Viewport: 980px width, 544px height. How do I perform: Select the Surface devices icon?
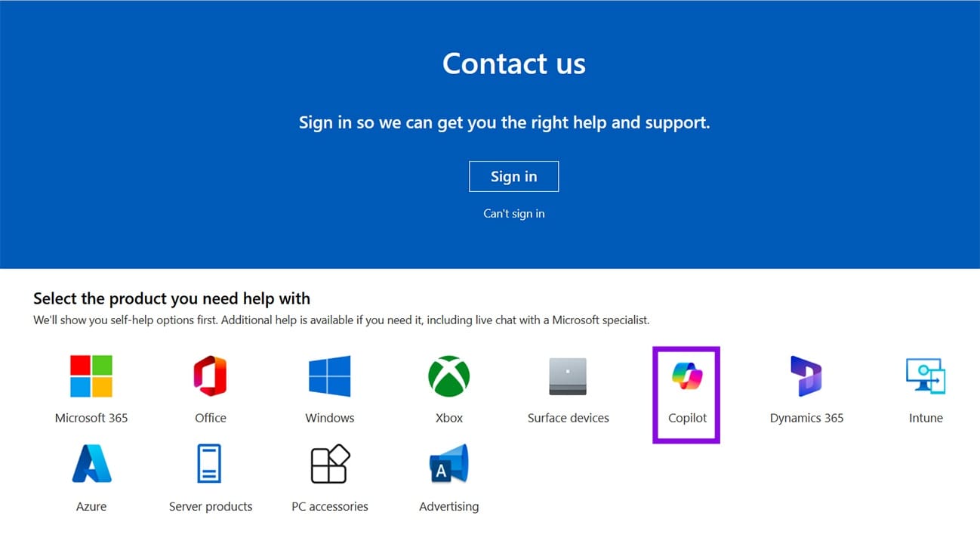coord(568,376)
